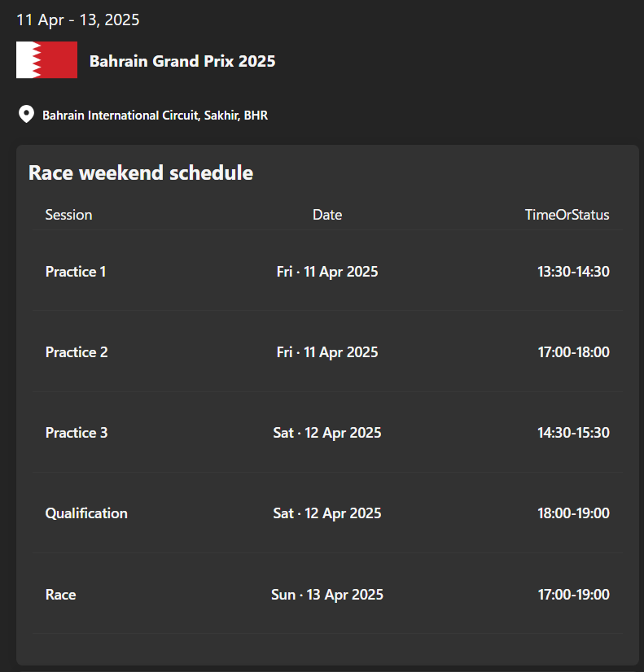This screenshot has height=672, width=644.
Task: Select the Practice 3 session
Action: (x=77, y=433)
